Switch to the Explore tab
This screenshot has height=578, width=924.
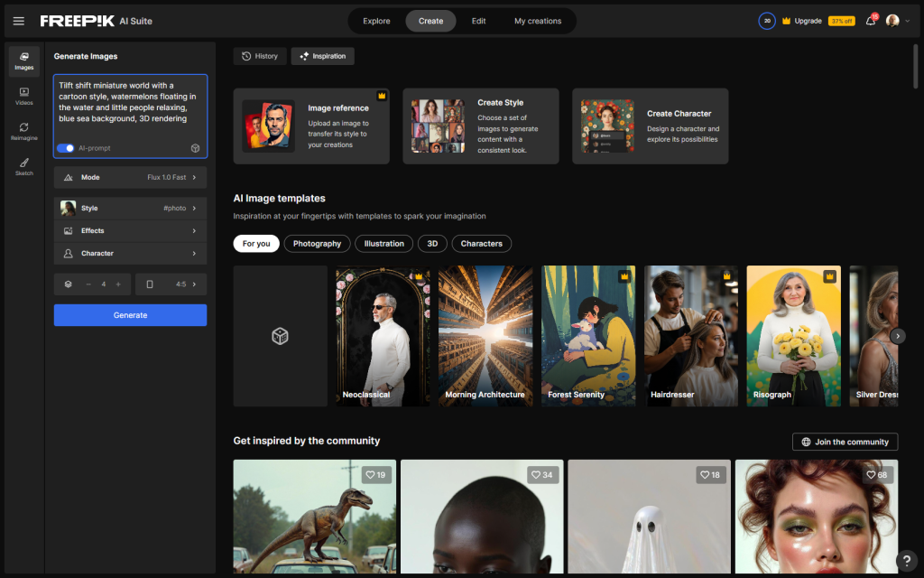tap(376, 21)
